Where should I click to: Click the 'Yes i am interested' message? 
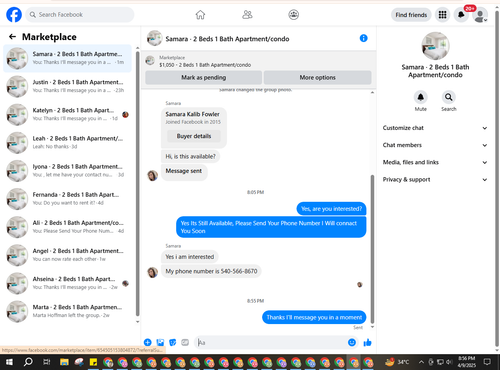[x=190, y=257]
